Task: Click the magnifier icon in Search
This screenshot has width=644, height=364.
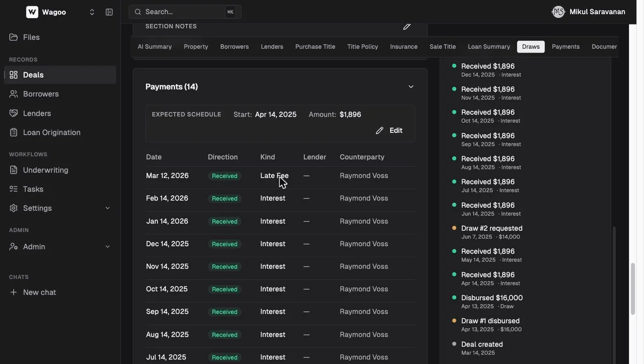Action: [x=138, y=12]
